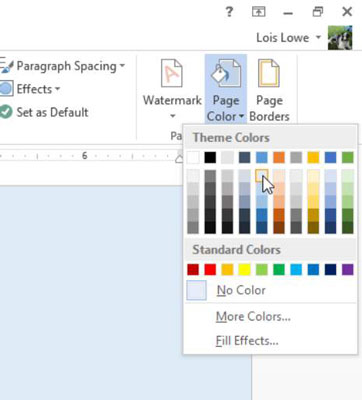Select the red standard color swatch
This screenshot has width=362, height=400.
[210, 269]
